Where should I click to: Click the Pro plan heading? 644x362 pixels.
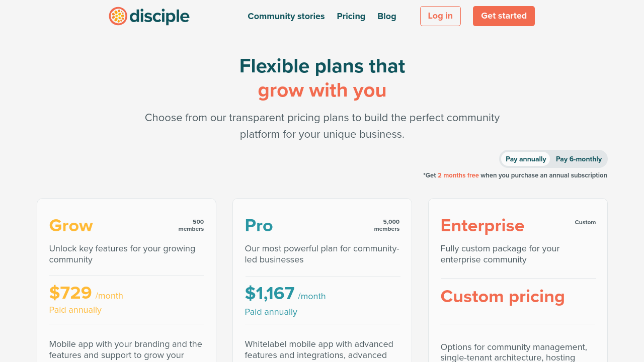(x=259, y=225)
